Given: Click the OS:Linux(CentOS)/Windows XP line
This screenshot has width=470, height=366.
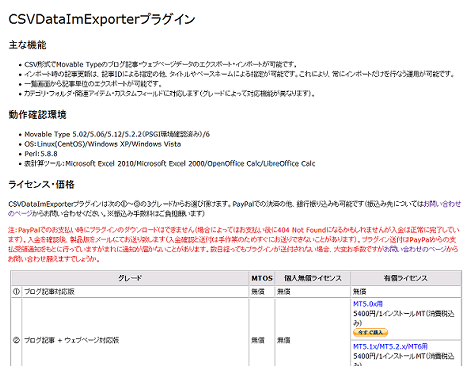Looking at the screenshot, I should (x=103, y=144).
